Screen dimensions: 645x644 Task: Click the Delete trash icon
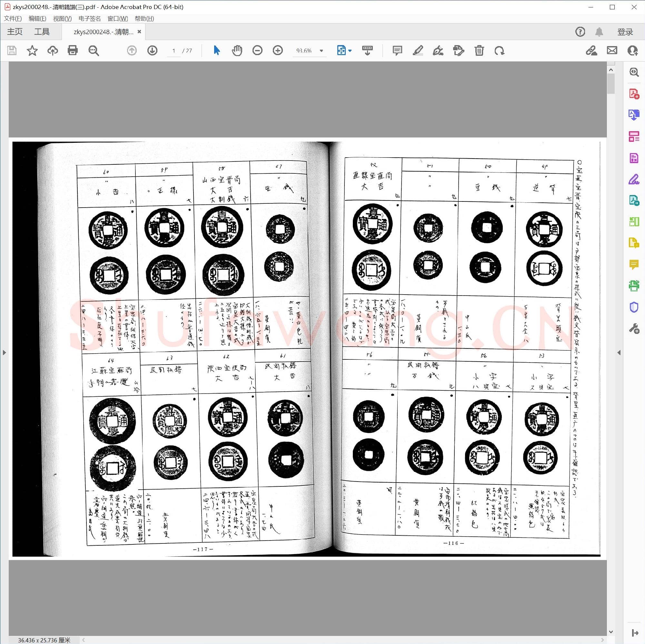[479, 50]
